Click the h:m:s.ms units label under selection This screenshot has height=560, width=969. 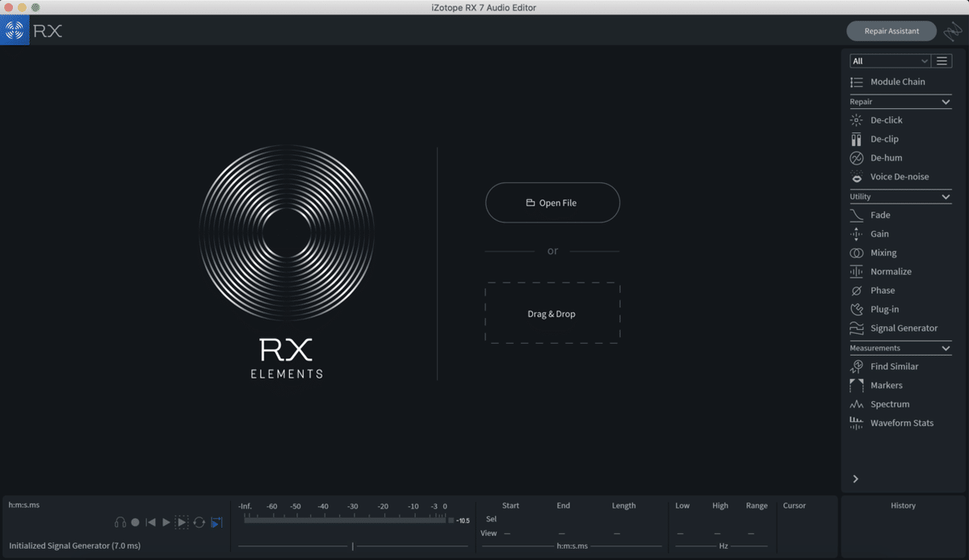pyautogui.click(x=572, y=546)
